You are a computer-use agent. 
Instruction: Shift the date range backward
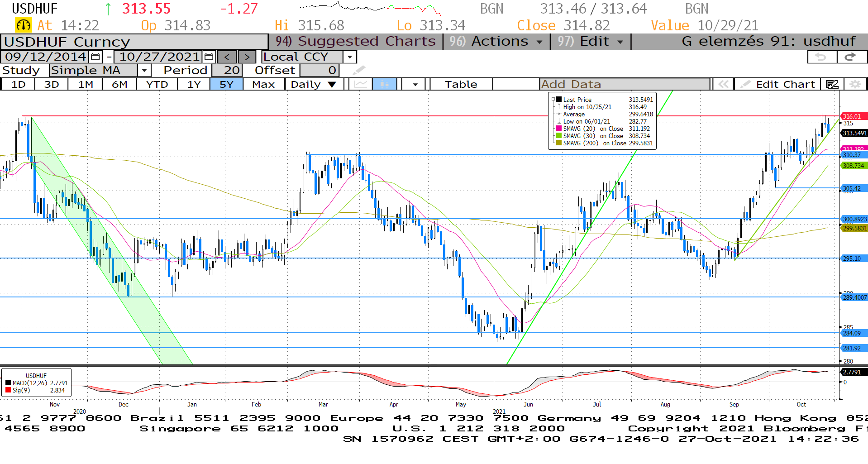227,57
